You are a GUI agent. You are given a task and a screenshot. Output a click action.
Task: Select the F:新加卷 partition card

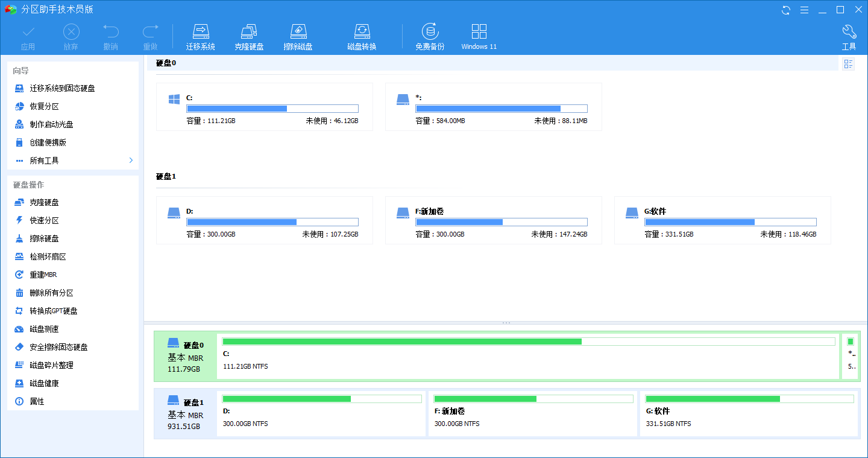coord(494,220)
